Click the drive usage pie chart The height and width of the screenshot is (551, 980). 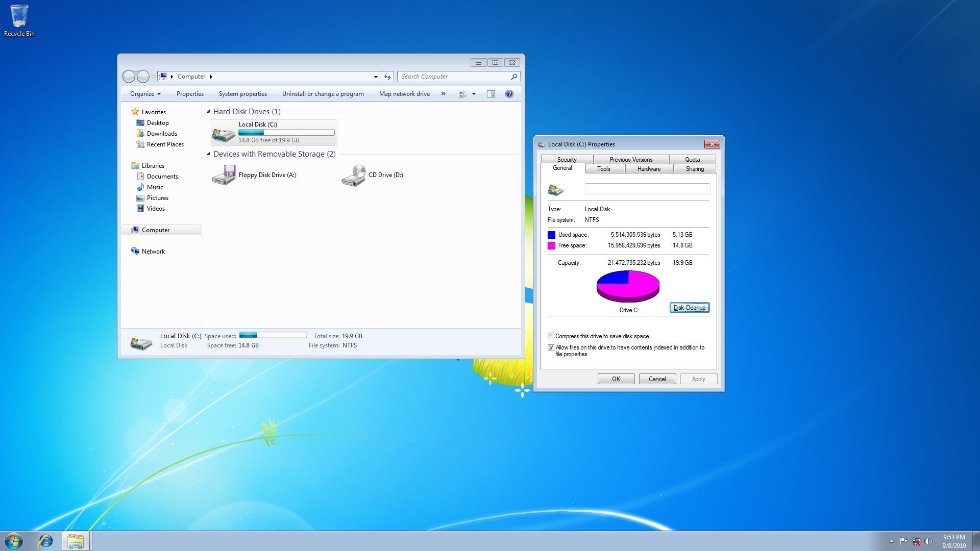628,286
